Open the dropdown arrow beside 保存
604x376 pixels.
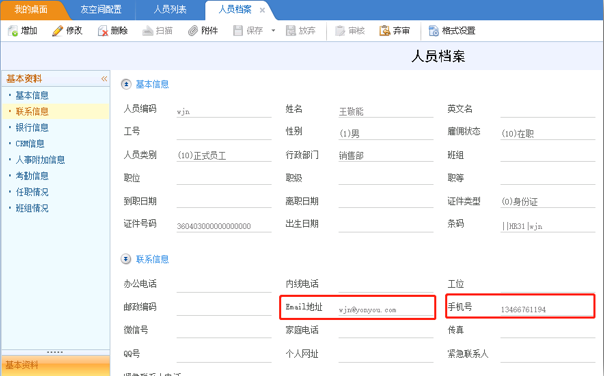coord(273,30)
